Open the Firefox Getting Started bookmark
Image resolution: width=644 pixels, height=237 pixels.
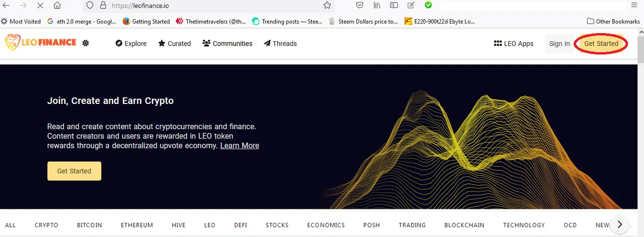pos(146,21)
